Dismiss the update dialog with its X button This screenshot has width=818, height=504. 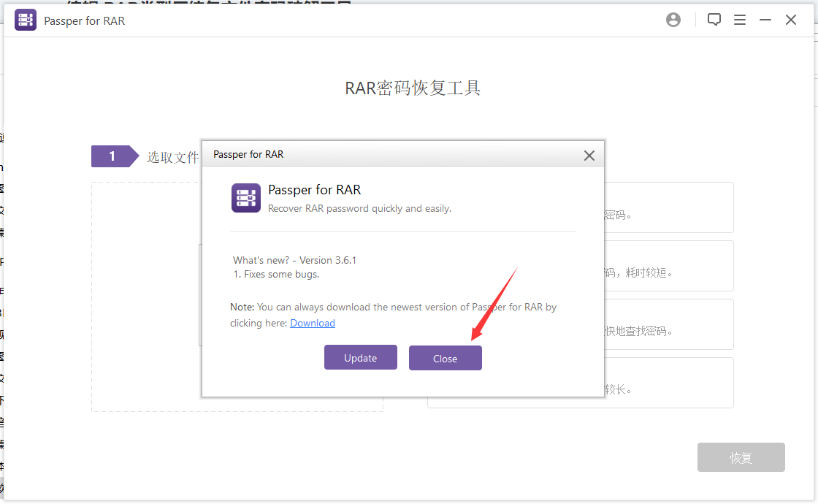pyautogui.click(x=589, y=156)
